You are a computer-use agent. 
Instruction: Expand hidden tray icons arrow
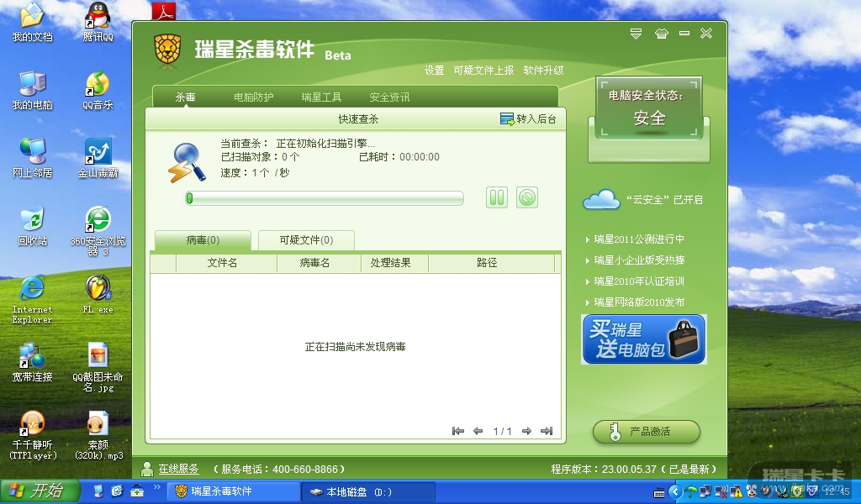pos(675,491)
